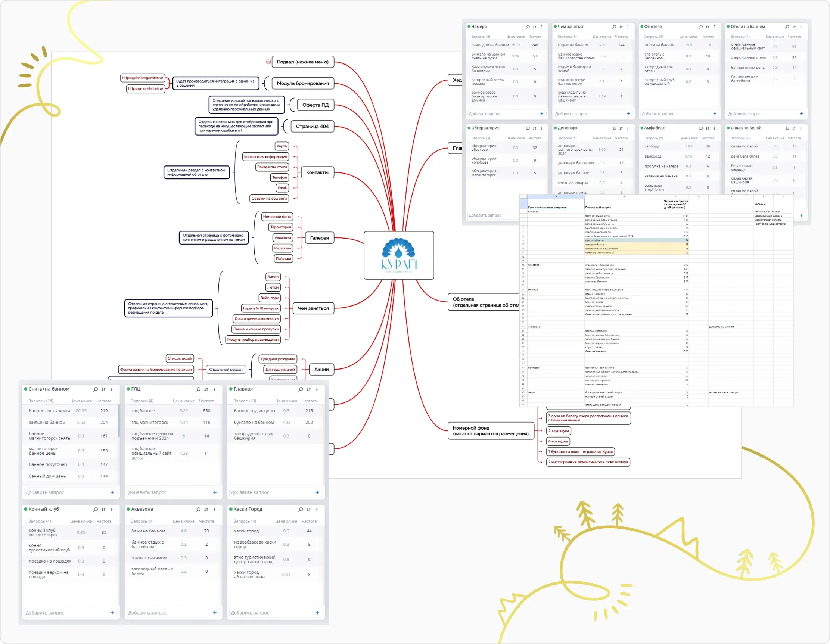The image size is (830, 644).
Task: Click the Частота column header in ГЛЦ card
Action: pyautogui.click(x=206, y=401)
